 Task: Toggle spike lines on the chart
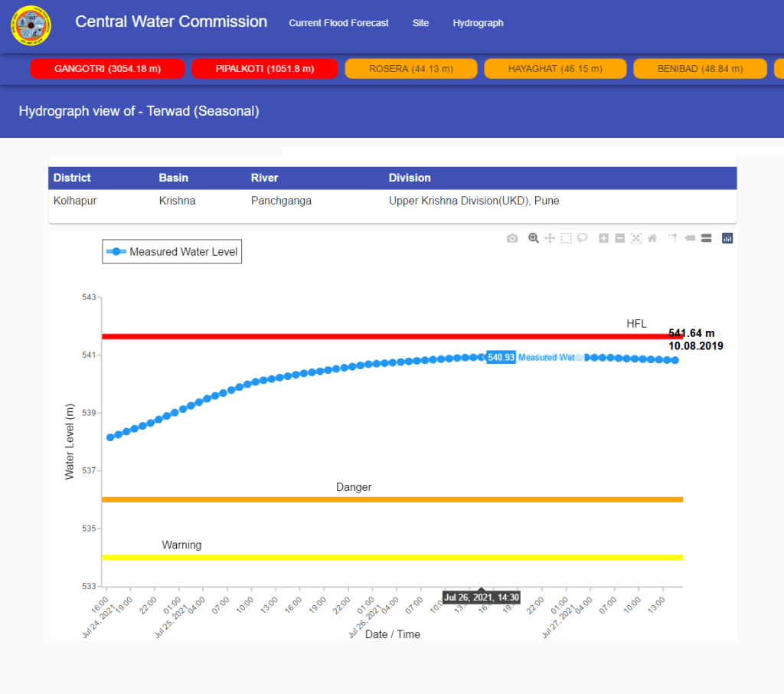[x=673, y=238]
